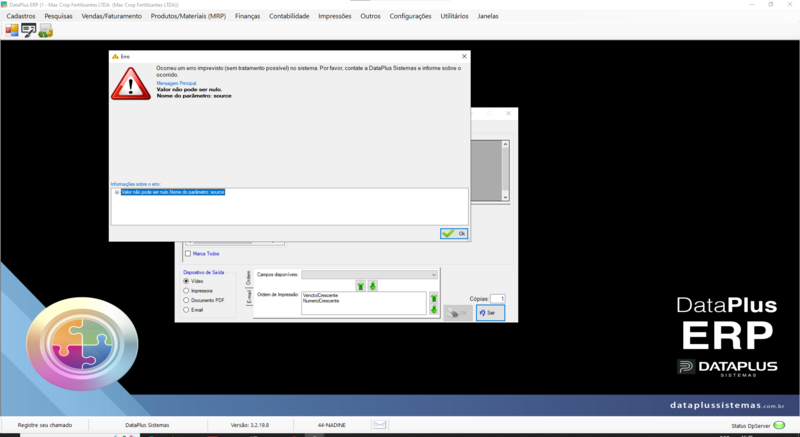Open the Contabilidade menu

tap(289, 16)
